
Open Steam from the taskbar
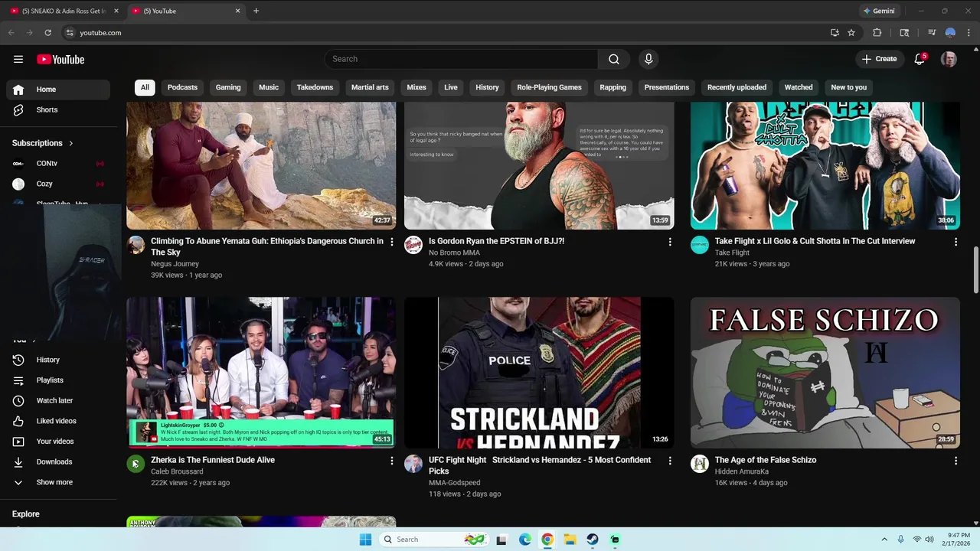coord(593,540)
